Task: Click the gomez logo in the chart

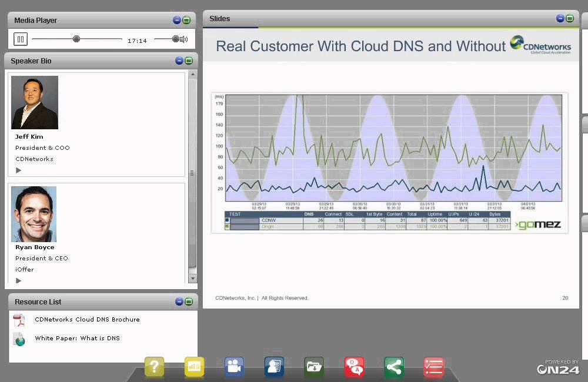Action: coord(538,224)
